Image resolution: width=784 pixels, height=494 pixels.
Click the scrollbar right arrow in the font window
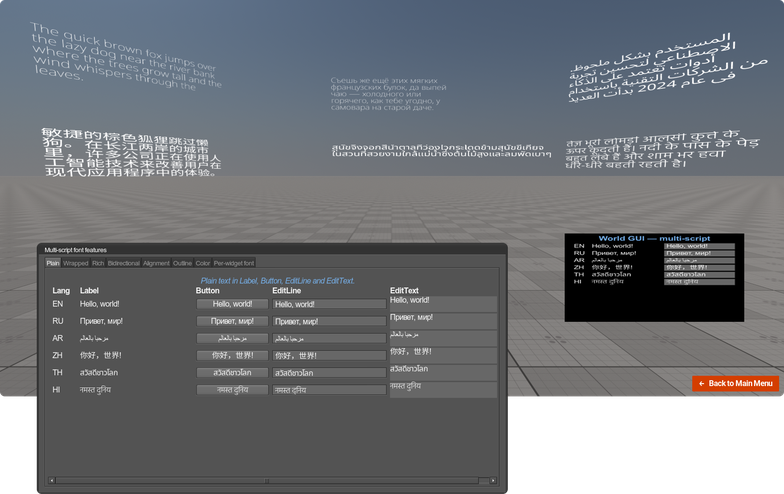pos(493,480)
